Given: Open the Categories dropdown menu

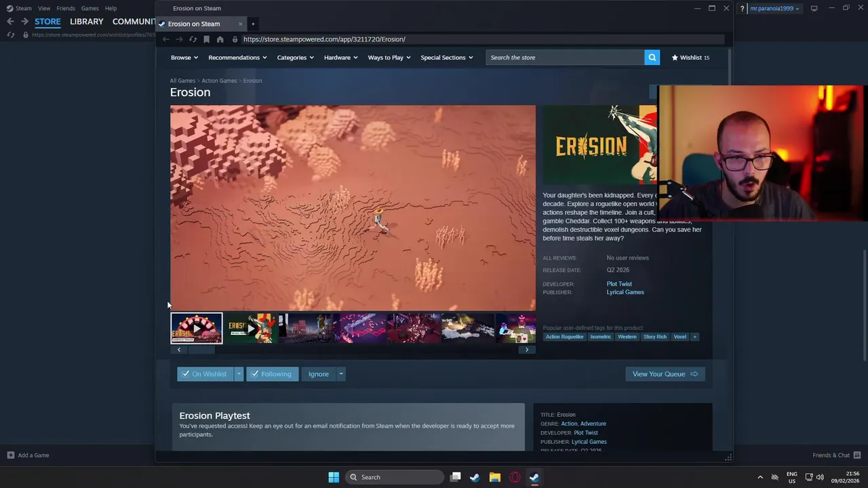Looking at the screenshot, I should coord(296,58).
